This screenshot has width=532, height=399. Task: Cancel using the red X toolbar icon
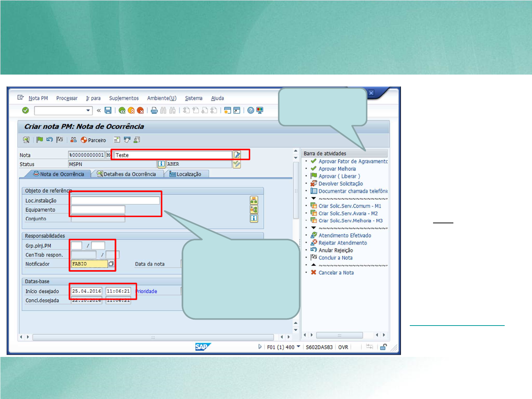click(140, 110)
